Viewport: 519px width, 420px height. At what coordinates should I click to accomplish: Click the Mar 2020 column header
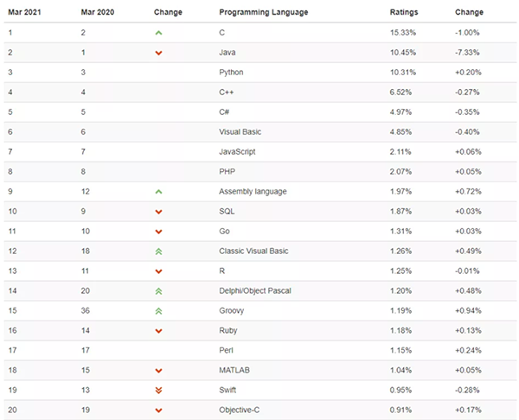97,12
